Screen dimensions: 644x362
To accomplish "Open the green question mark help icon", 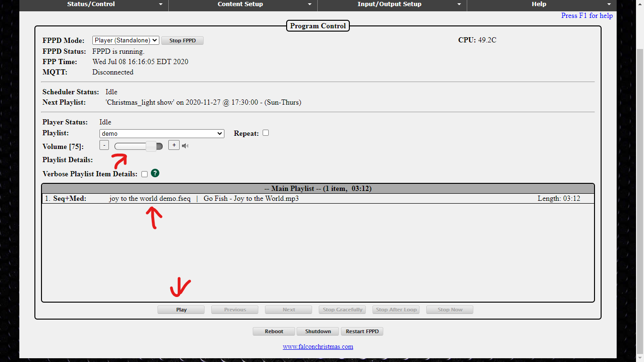I will (155, 173).
